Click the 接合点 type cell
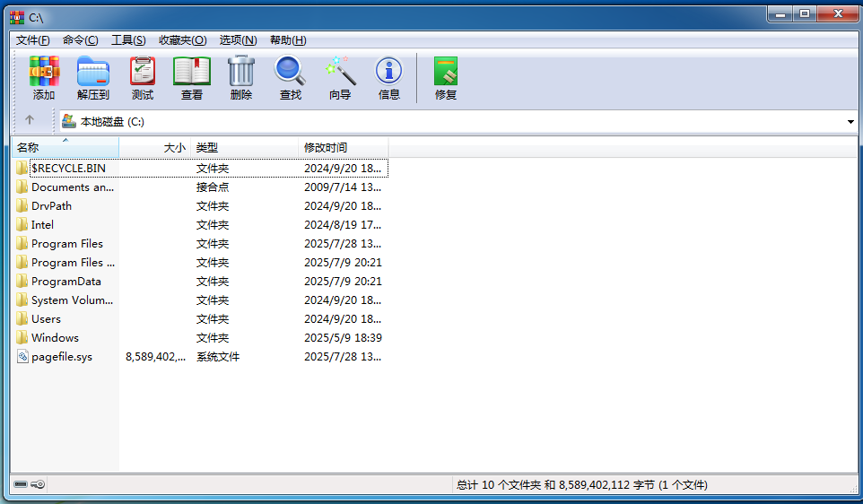The height and width of the screenshot is (504, 863). point(213,187)
